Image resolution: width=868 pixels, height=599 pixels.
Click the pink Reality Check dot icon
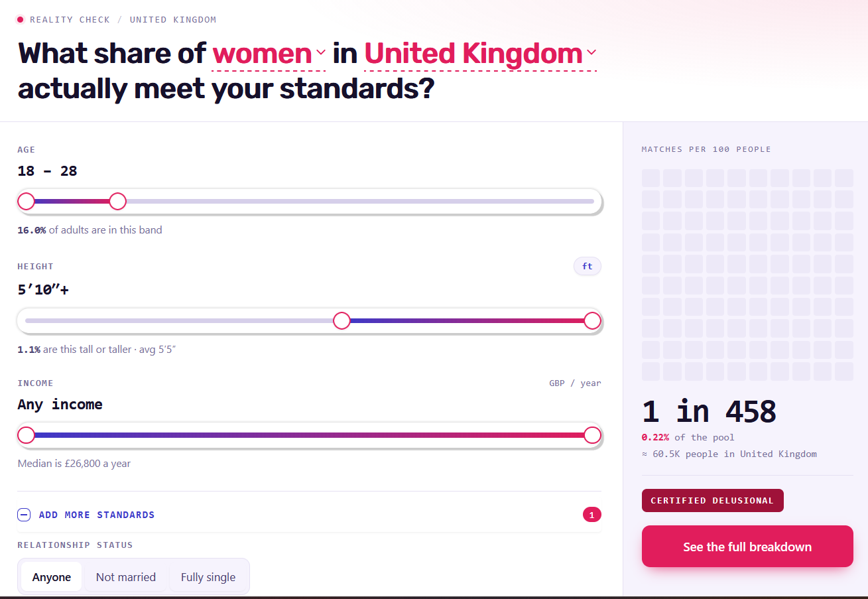(20, 20)
